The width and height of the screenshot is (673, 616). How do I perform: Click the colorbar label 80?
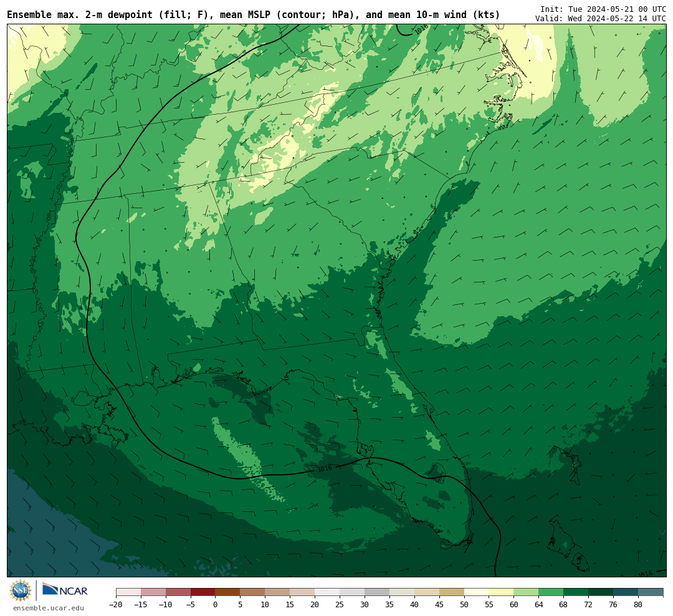click(x=638, y=605)
